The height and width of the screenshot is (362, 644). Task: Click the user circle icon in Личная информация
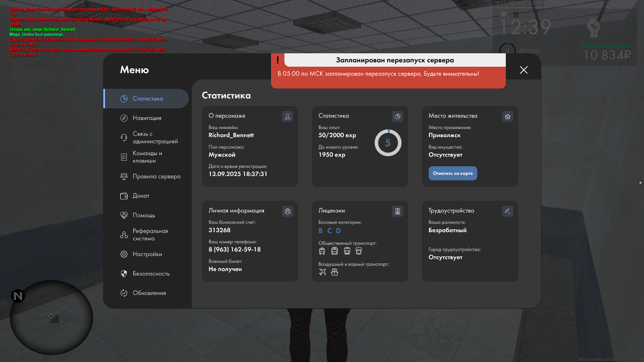tap(287, 211)
